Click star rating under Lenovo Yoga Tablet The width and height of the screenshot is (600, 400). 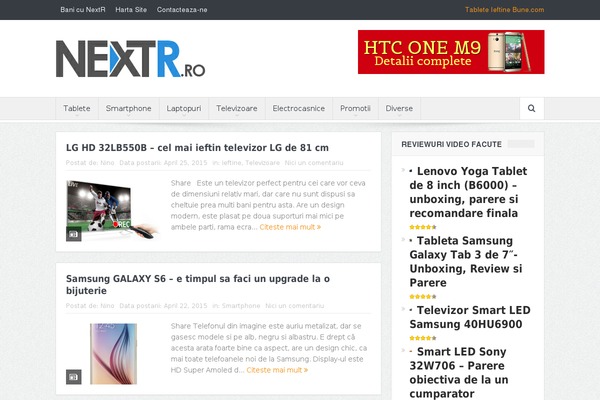click(x=423, y=227)
